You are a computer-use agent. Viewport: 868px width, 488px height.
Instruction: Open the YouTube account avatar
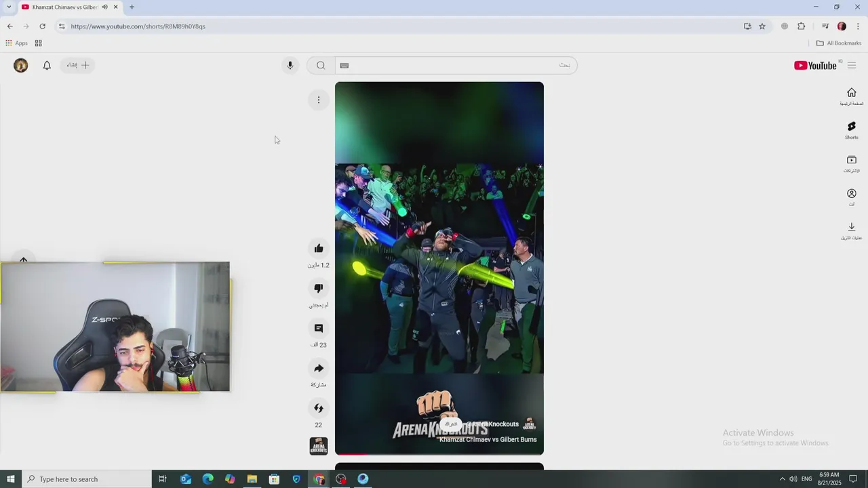tap(21, 65)
